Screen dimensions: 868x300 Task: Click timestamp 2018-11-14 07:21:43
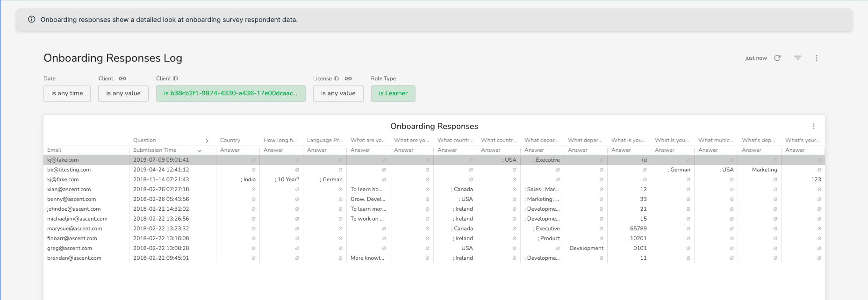tap(161, 179)
